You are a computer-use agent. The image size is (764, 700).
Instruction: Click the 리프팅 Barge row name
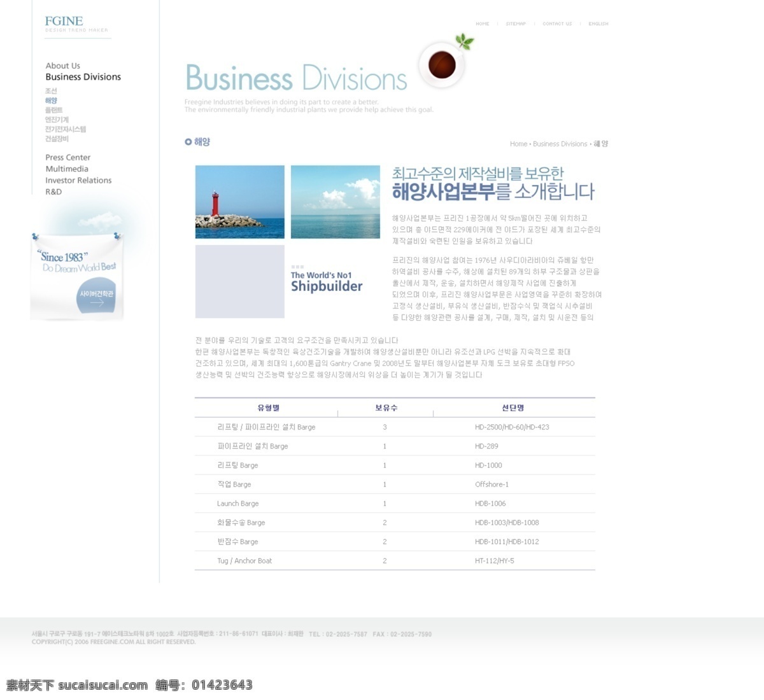(x=237, y=465)
